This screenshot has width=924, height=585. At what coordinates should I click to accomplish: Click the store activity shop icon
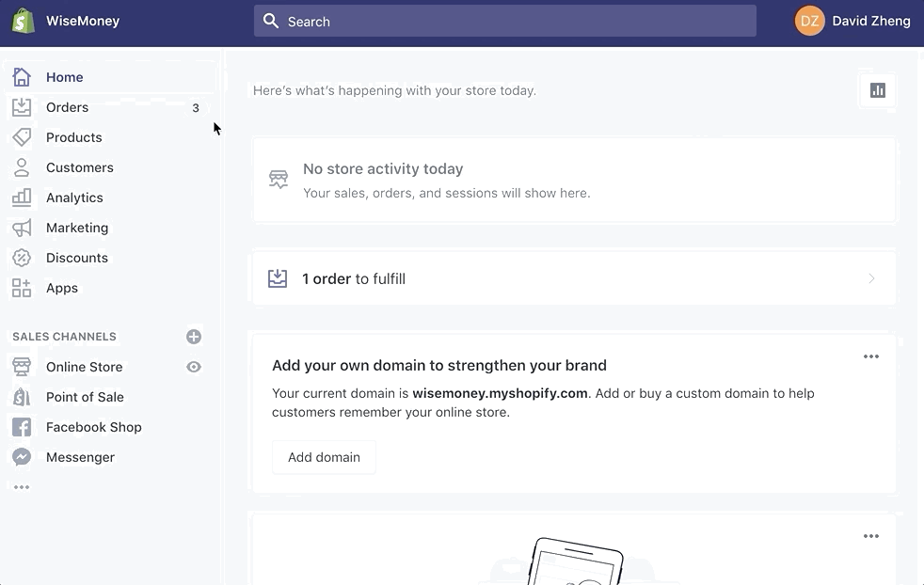279,179
